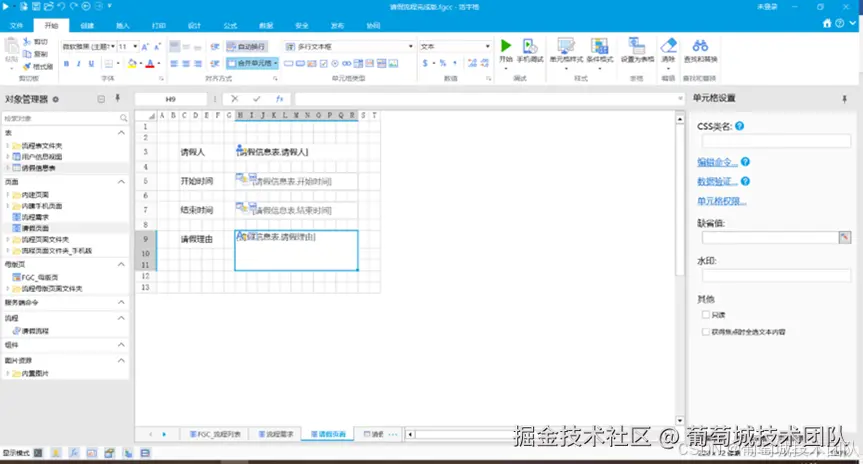Click the 粘贴 paste icon

point(11,48)
